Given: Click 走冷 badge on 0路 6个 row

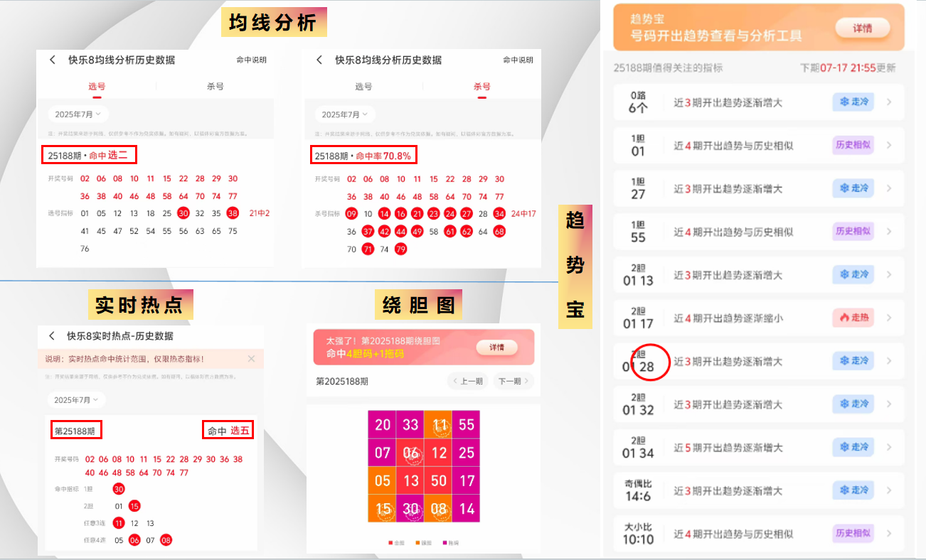Looking at the screenshot, I should click(853, 102).
